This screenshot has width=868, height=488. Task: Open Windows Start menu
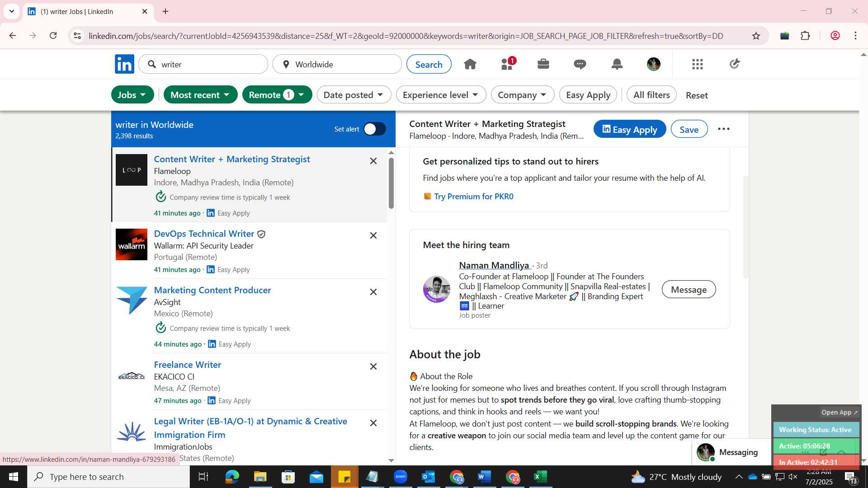[14, 477]
